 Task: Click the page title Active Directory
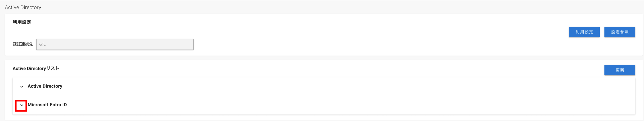[x=23, y=8]
